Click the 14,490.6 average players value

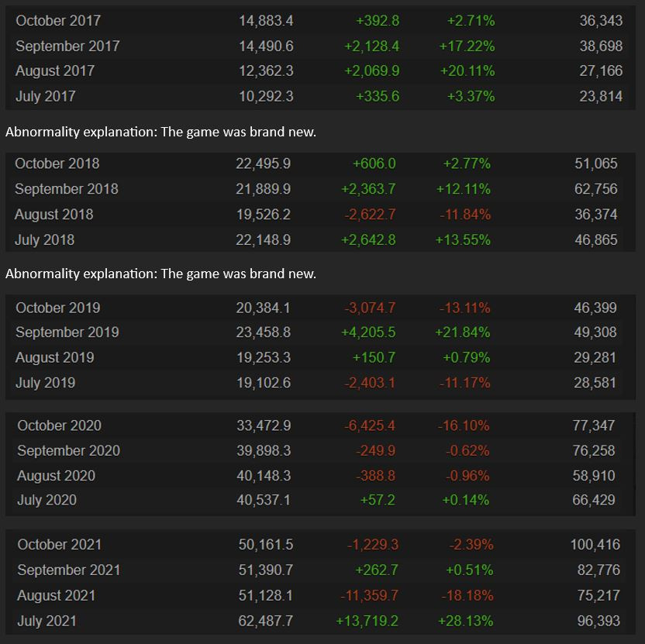tap(266, 46)
